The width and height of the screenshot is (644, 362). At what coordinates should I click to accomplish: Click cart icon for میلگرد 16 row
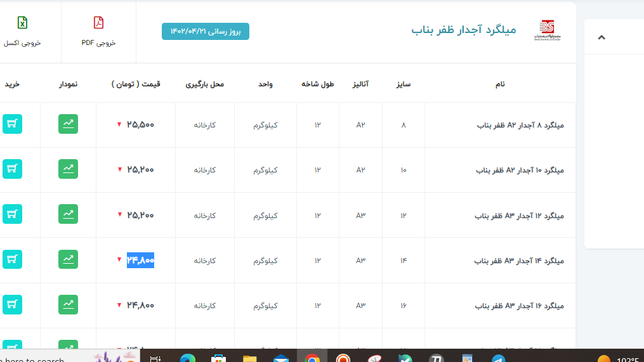coord(12,304)
